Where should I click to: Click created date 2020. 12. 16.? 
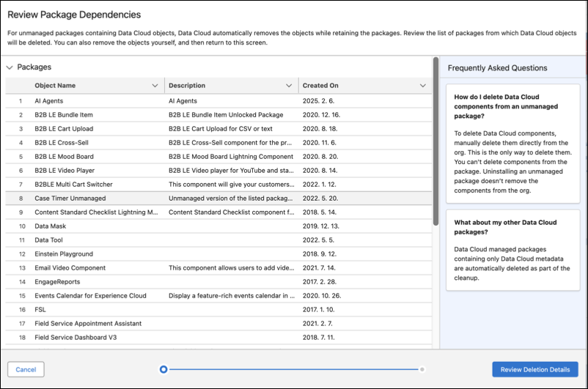pyautogui.click(x=321, y=115)
